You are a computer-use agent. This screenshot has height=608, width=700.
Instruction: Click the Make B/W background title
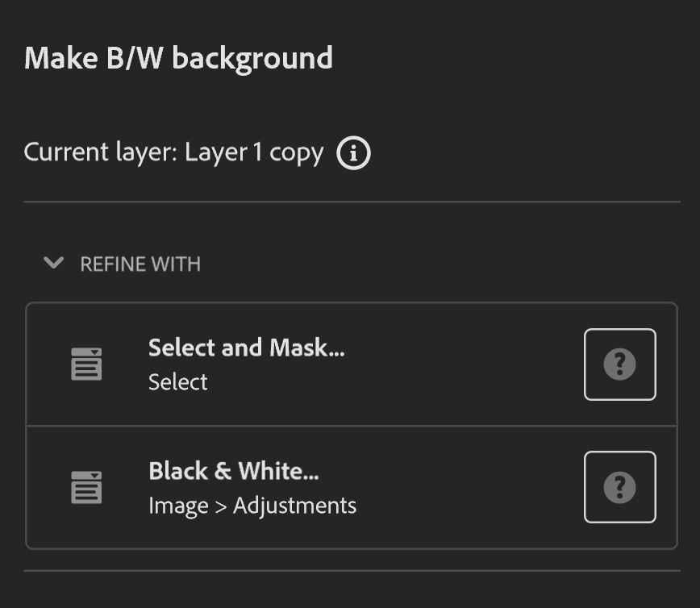(178, 59)
